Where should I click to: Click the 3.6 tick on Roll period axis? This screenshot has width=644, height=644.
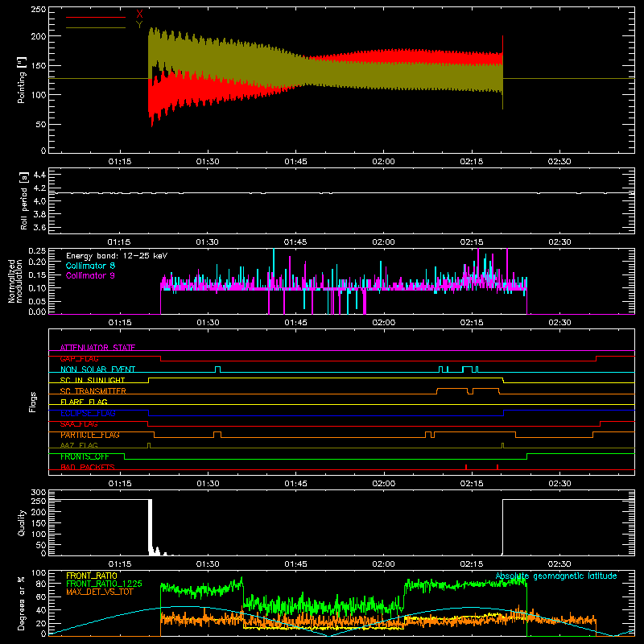[x=39, y=227]
